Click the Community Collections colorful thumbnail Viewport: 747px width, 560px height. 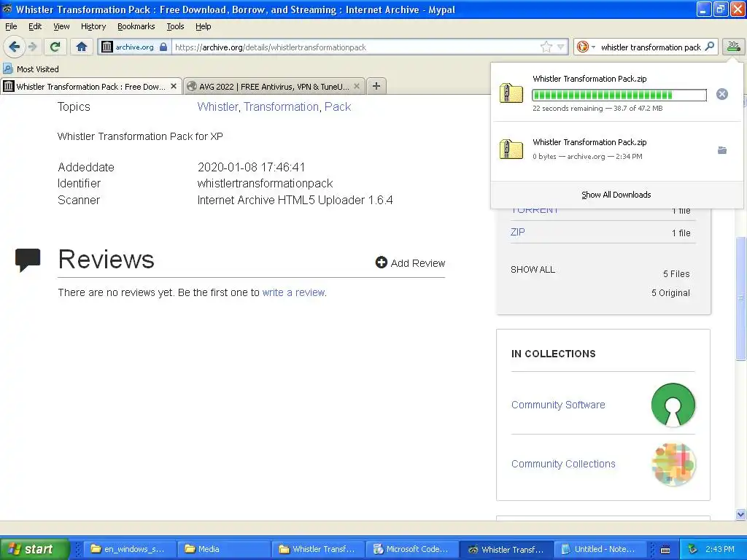tap(673, 464)
